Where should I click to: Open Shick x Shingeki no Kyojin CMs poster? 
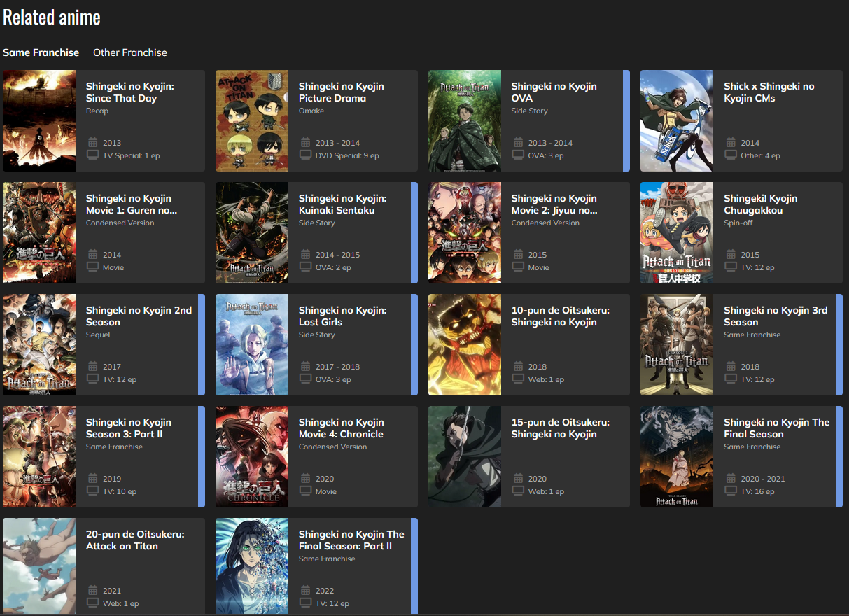(677, 120)
